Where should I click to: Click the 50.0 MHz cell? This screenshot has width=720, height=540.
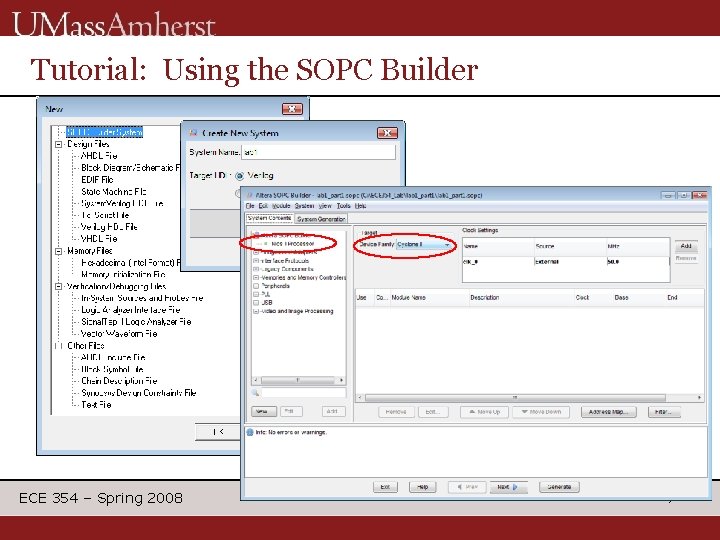637,262
